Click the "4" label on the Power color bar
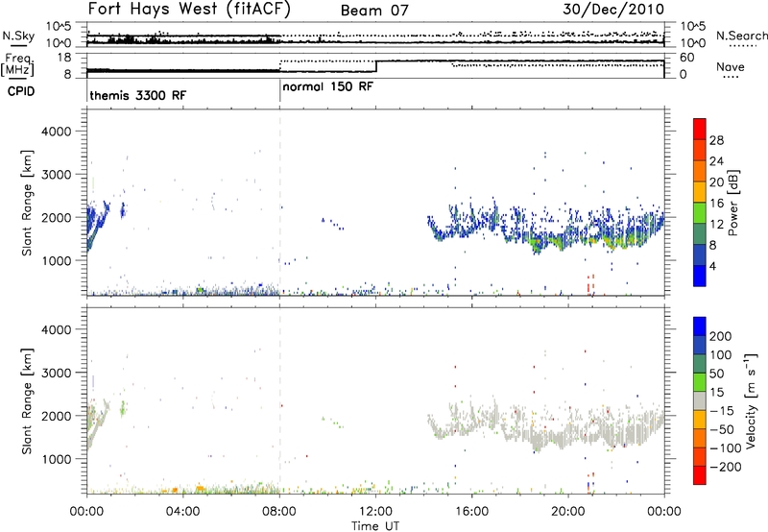The width and height of the screenshot is (768, 532). (x=712, y=266)
